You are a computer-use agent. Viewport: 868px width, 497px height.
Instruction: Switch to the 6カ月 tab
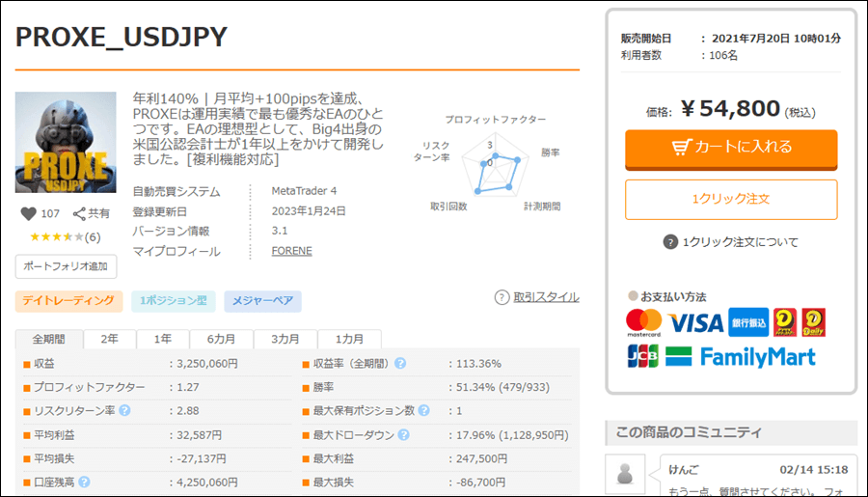pos(223,340)
